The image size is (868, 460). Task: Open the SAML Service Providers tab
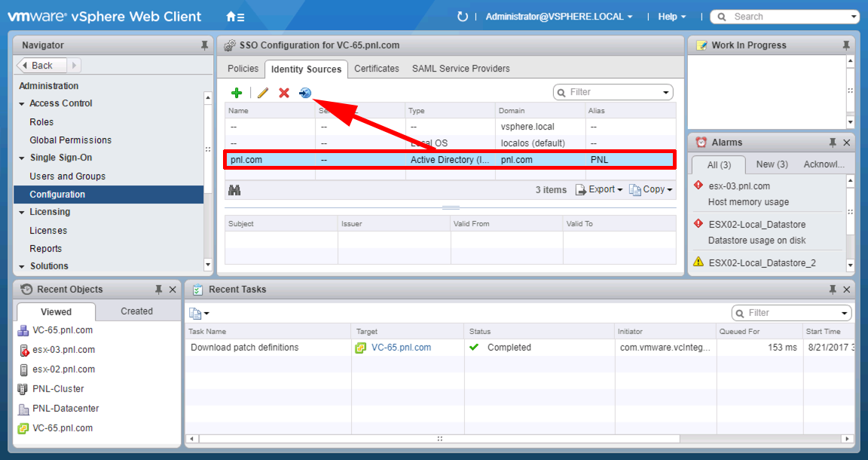(x=460, y=69)
